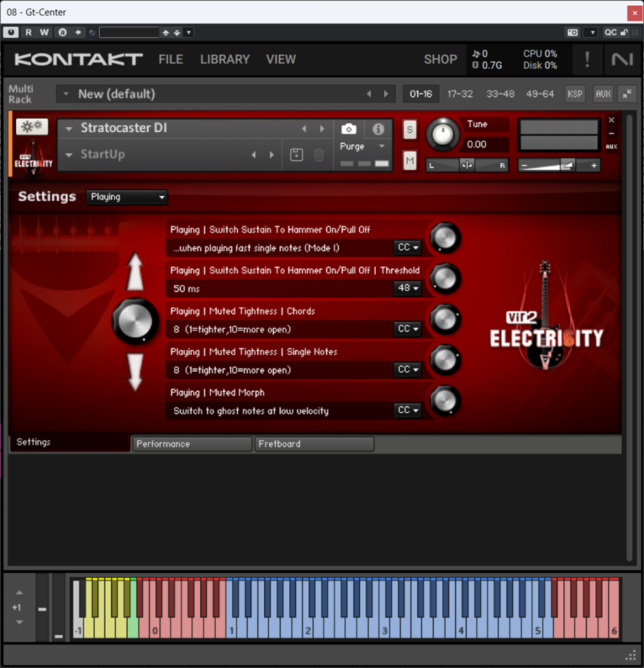Open the Threshold dropdown showing 48
Viewport: 644px width, 668px height.
[408, 288]
